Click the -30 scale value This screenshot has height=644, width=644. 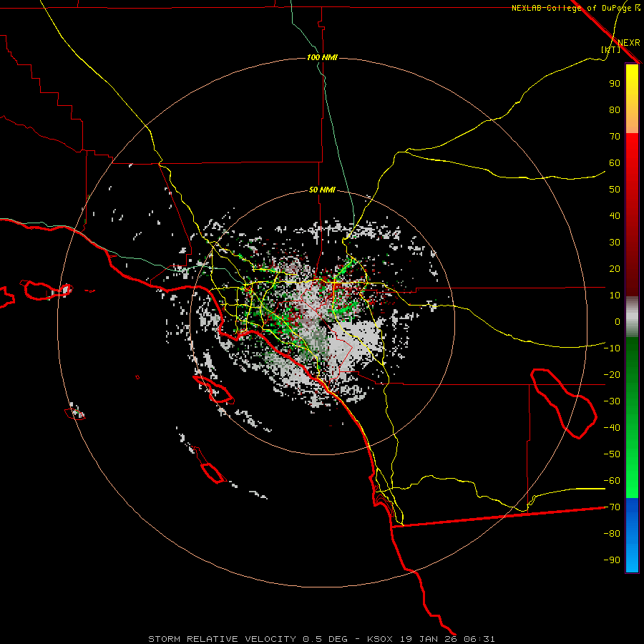click(x=612, y=401)
